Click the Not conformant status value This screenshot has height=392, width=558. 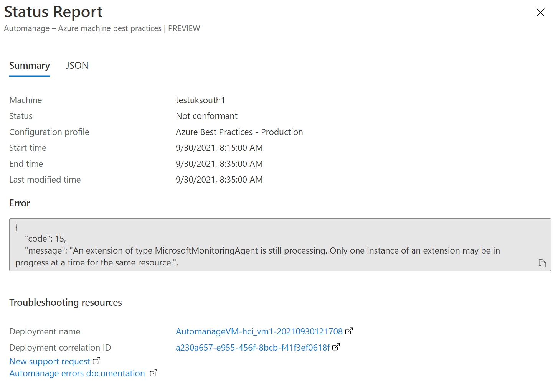(206, 116)
